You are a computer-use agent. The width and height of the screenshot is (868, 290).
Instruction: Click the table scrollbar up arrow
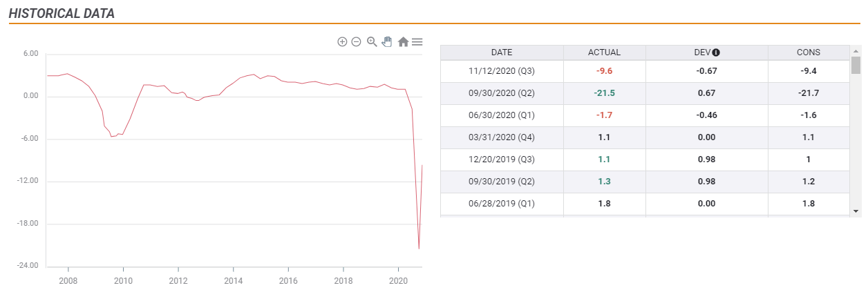pos(856,50)
